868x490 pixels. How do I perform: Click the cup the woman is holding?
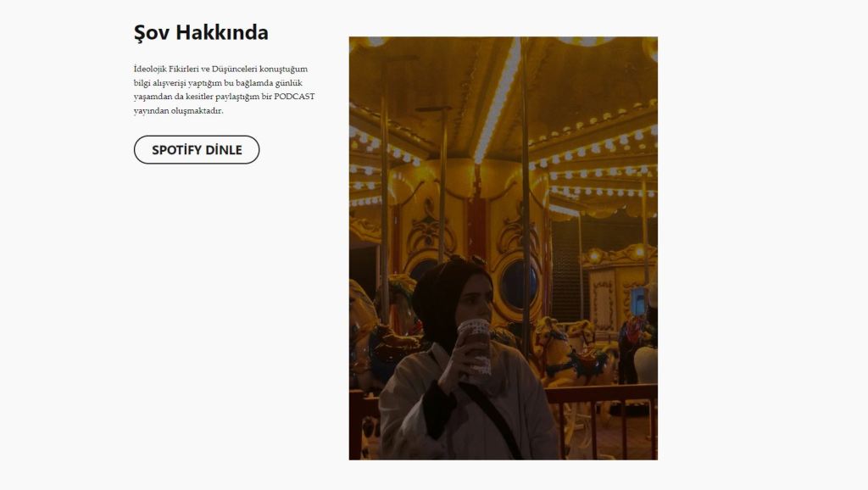pos(476,348)
